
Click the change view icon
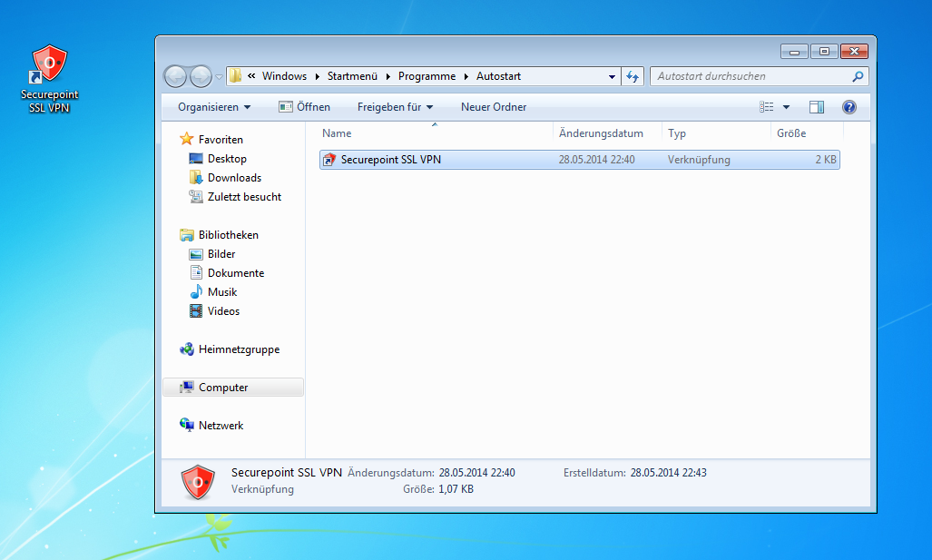(767, 107)
